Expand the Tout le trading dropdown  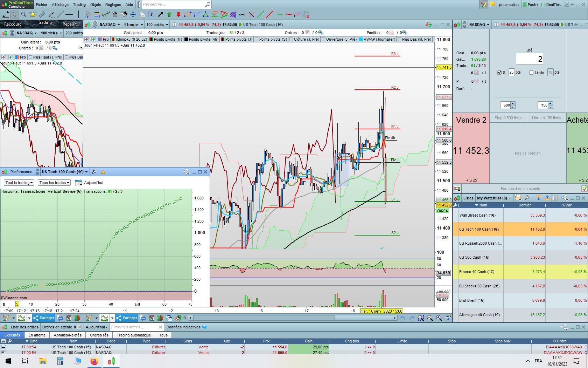pos(19,183)
